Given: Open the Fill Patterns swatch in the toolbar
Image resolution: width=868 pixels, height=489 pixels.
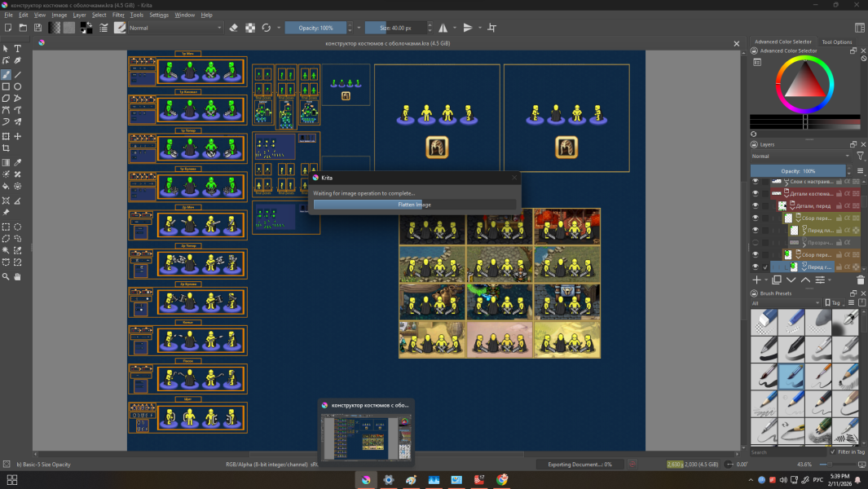Looking at the screenshot, I should click(x=69, y=28).
